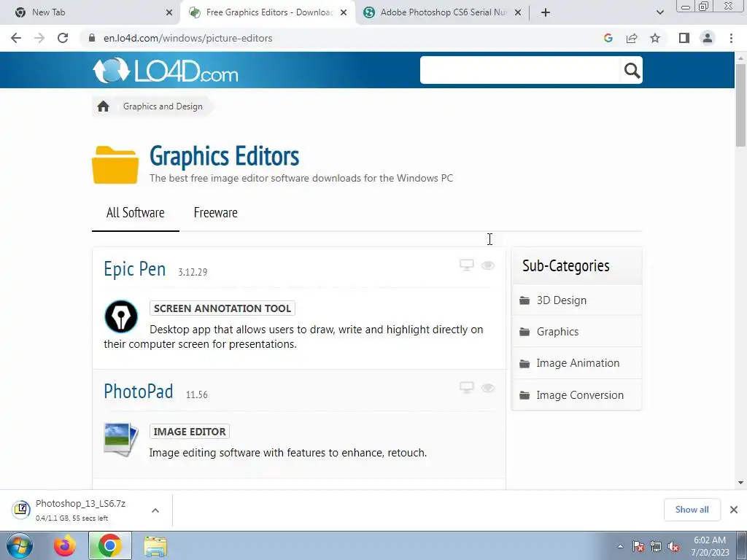Click the PhotoPad desktop monitor icon
747x560 pixels.
[466, 388]
